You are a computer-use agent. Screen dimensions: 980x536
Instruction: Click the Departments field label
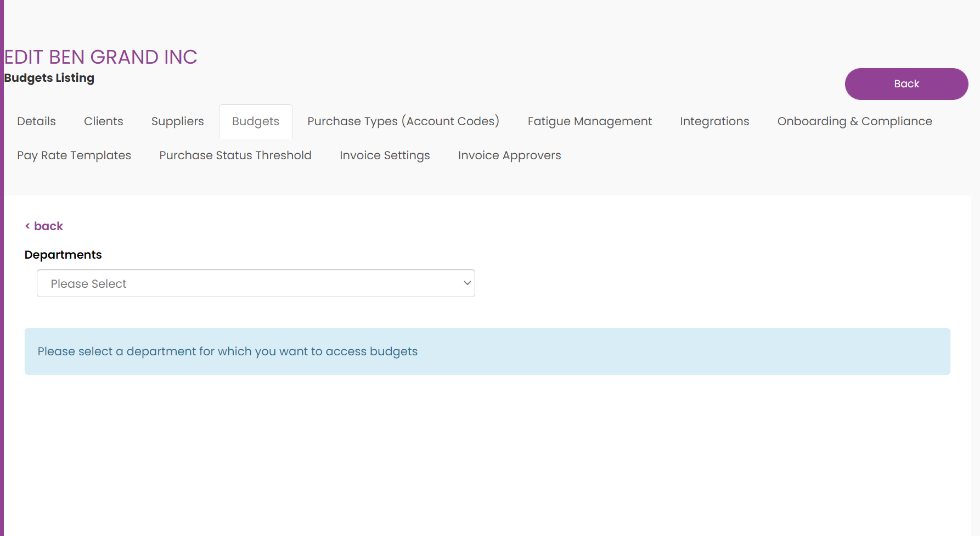(x=63, y=255)
